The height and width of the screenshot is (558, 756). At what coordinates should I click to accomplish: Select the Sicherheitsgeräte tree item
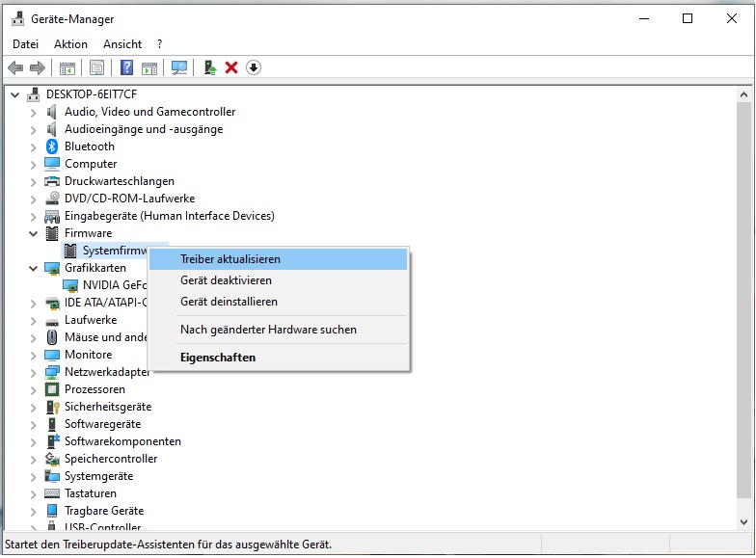[107, 407]
